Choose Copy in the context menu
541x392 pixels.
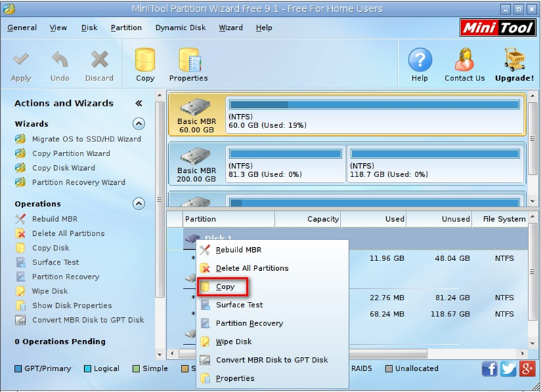tap(273, 287)
